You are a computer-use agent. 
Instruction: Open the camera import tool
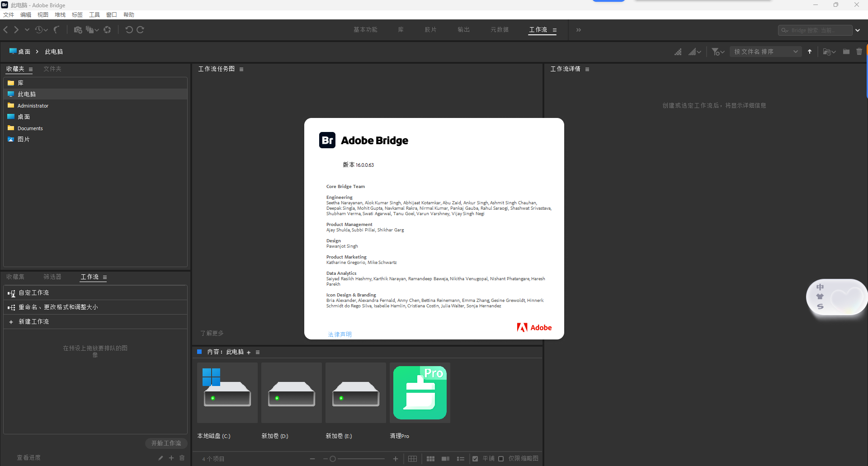[78, 30]
